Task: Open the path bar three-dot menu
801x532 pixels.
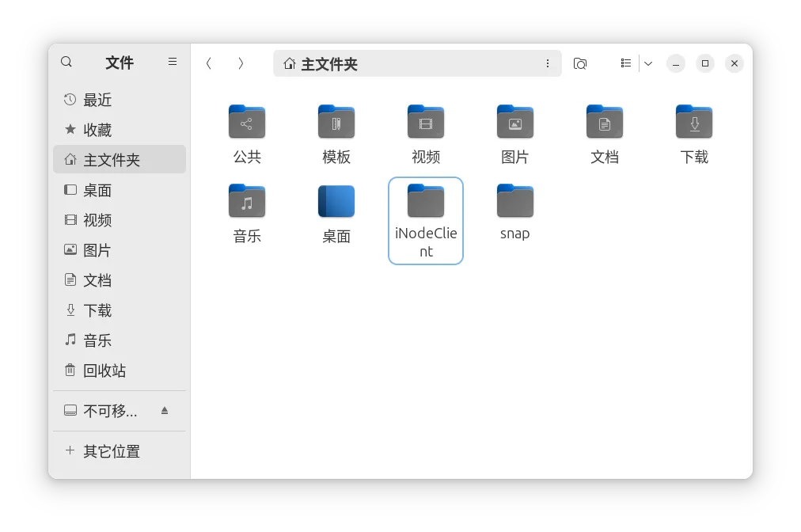Action: click(548, 63)
